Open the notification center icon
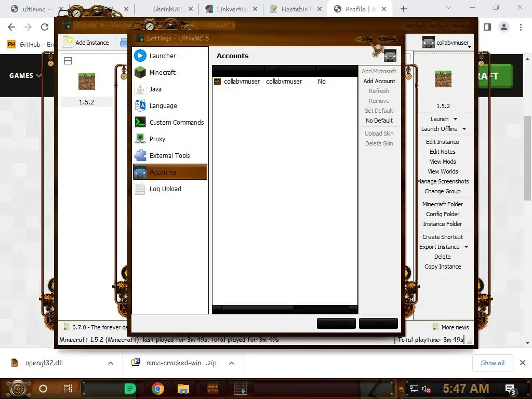 511,389
